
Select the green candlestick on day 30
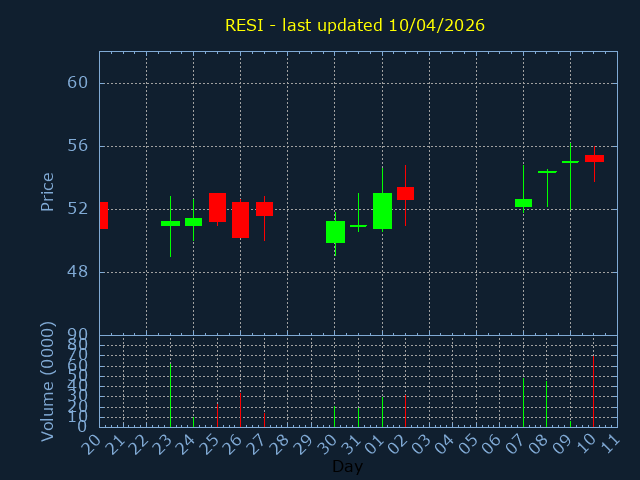(335, 232)
